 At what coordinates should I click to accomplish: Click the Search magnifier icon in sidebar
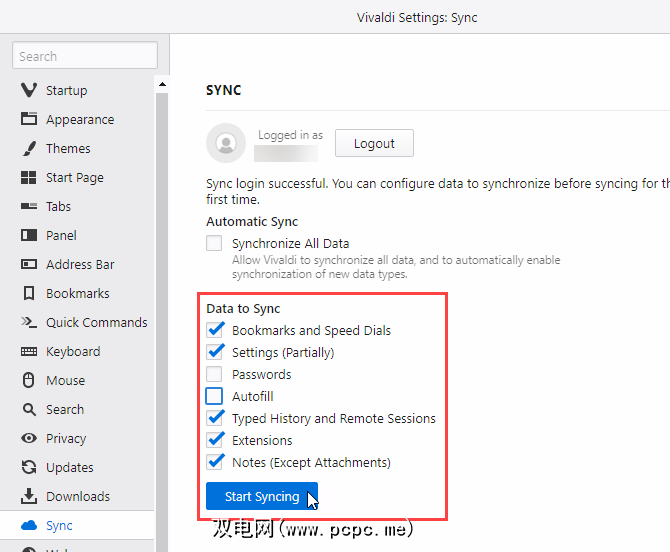tap(29, 409)
